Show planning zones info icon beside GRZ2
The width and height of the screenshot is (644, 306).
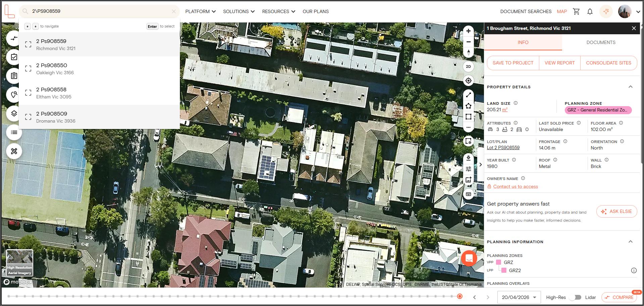coord(634,270)
